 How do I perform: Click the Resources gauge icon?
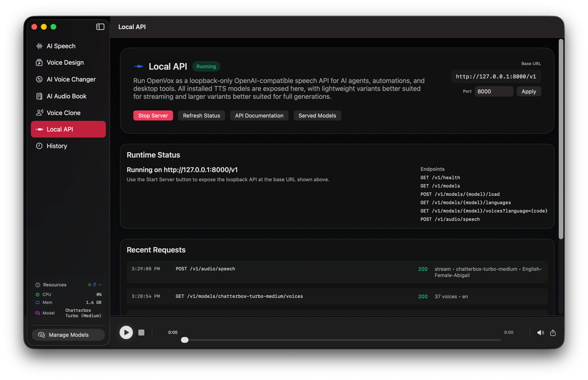pos(38,284)
